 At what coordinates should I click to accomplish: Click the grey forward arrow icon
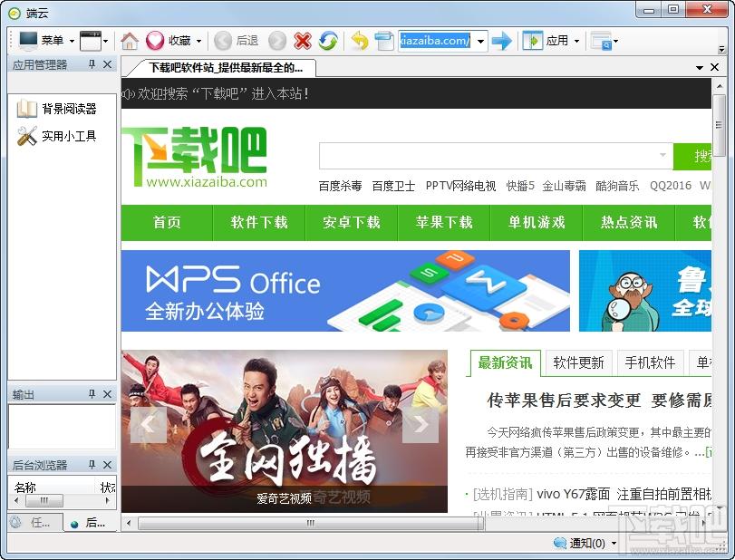[x=277, y=41]
